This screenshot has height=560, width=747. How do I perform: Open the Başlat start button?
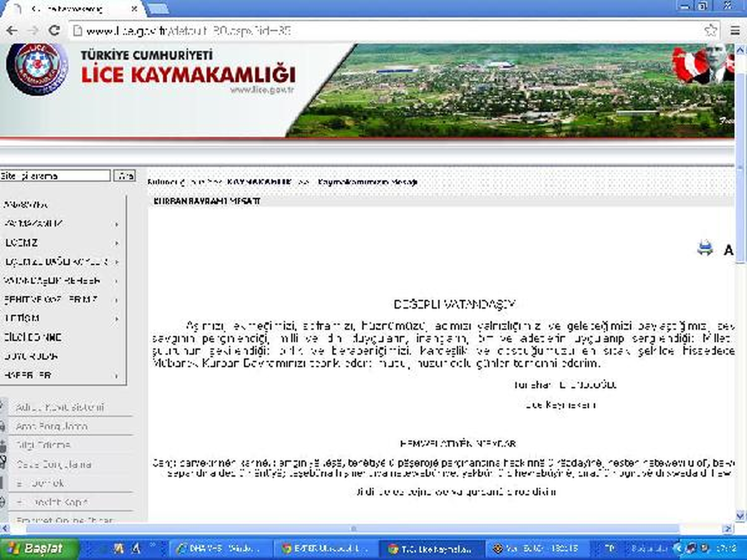point(40,549)
